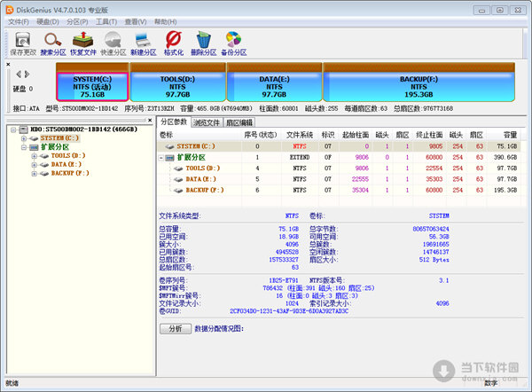Collapse the HD0 disk tree node
Screen dimensions: 532x392
click(13, 129)
